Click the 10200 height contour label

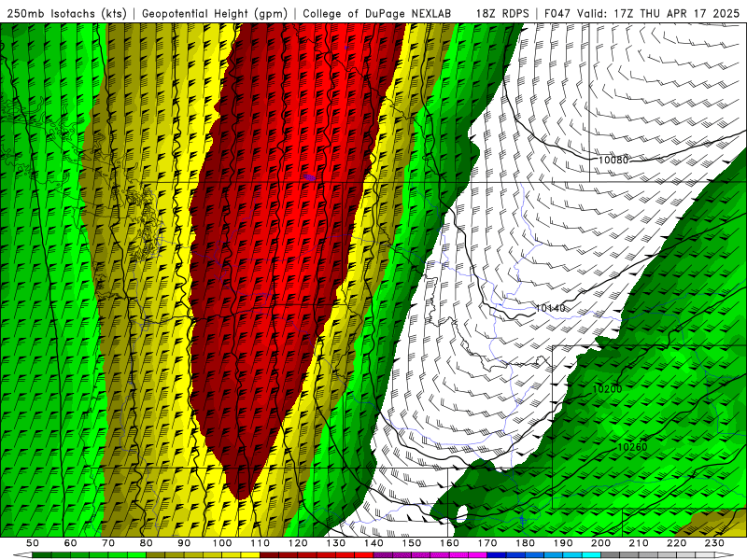click(607, 389)
